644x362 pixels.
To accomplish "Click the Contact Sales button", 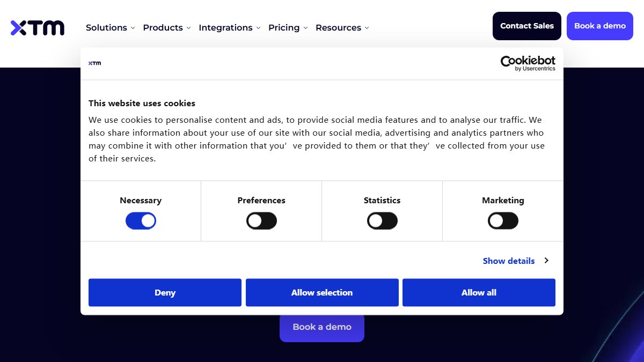I will [527, 26].
